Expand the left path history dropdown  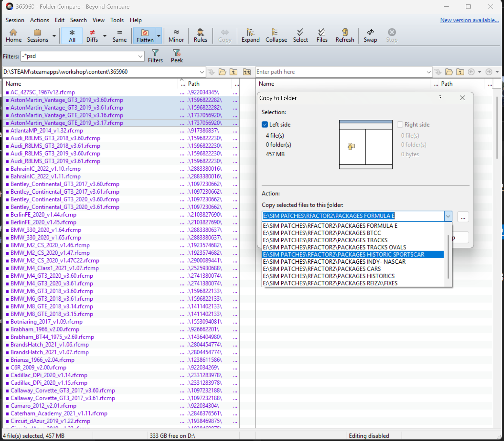pos(202,72)
